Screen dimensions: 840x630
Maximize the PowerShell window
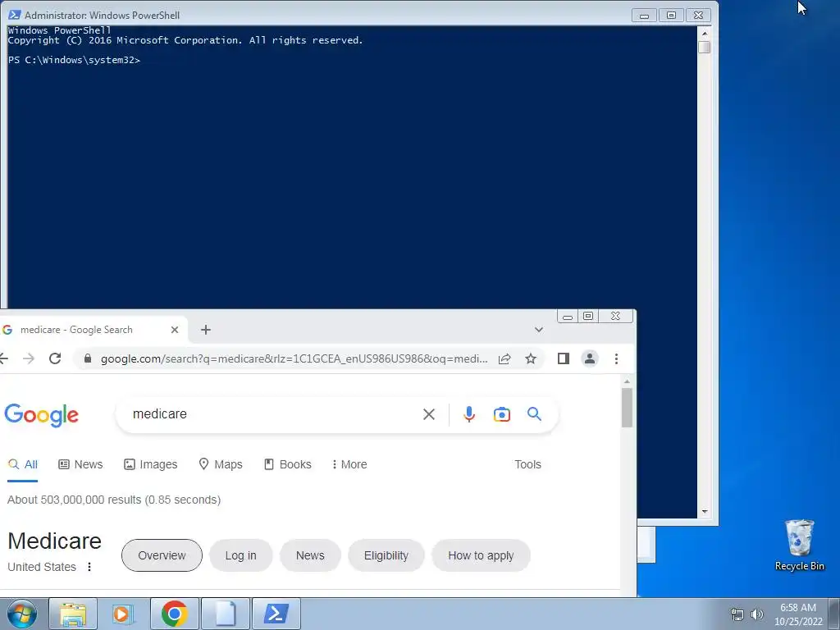tap(671, 15)
